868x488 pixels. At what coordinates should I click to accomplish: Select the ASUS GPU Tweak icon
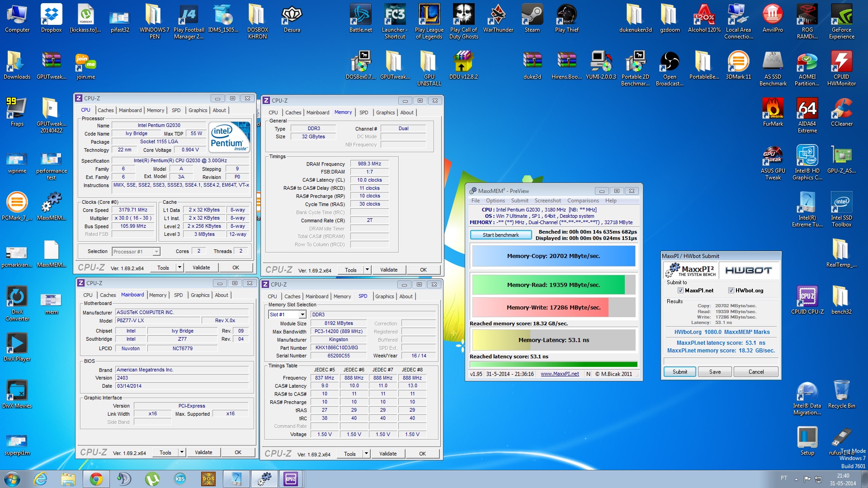(773, 163)
